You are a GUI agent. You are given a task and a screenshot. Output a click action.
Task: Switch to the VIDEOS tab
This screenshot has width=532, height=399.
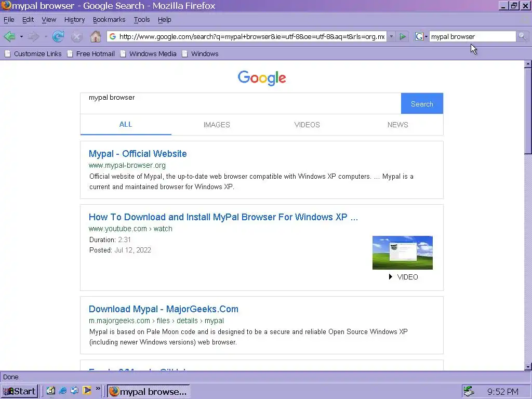[307, 125]
